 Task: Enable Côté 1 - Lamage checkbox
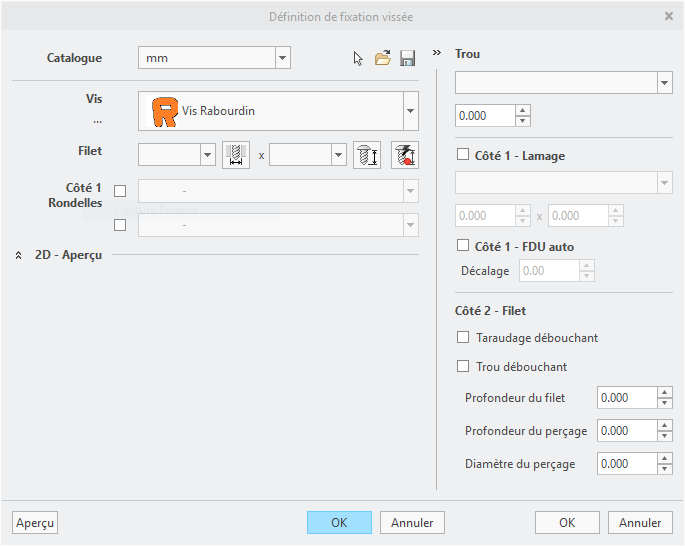pyautogui.click(x=462, y=155)
